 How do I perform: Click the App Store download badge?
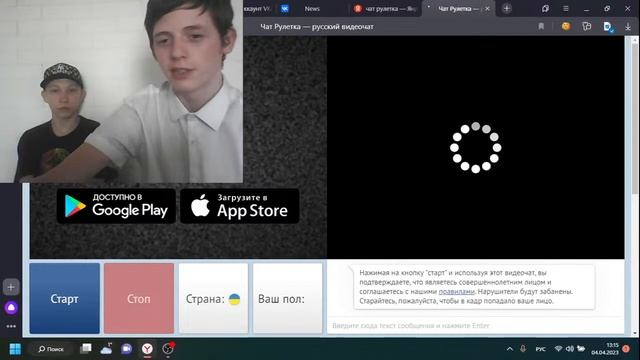click(x=240, y=206)
